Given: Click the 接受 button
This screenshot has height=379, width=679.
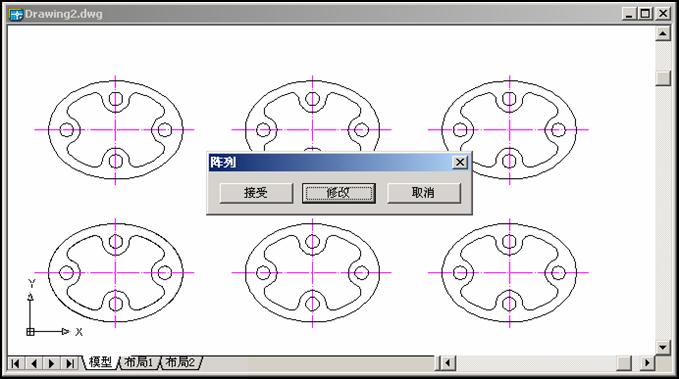Looking at the screenshot, I should (256, 193).
